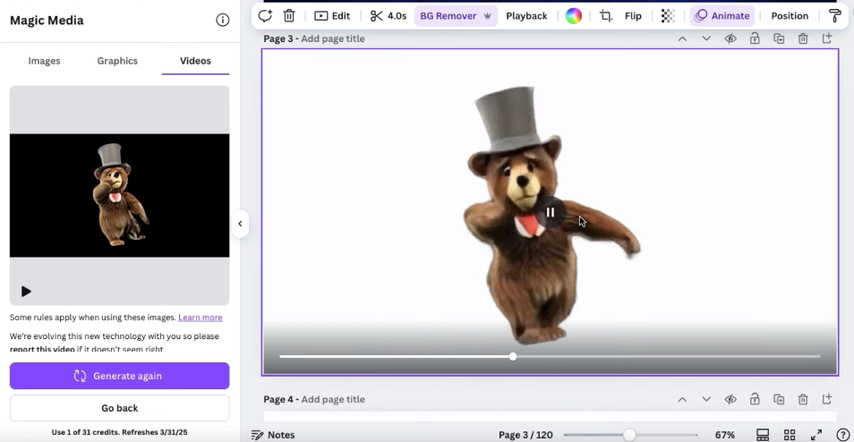Open the rainbow color picker
Screen dimensions: 854x442
coord(574,16)
